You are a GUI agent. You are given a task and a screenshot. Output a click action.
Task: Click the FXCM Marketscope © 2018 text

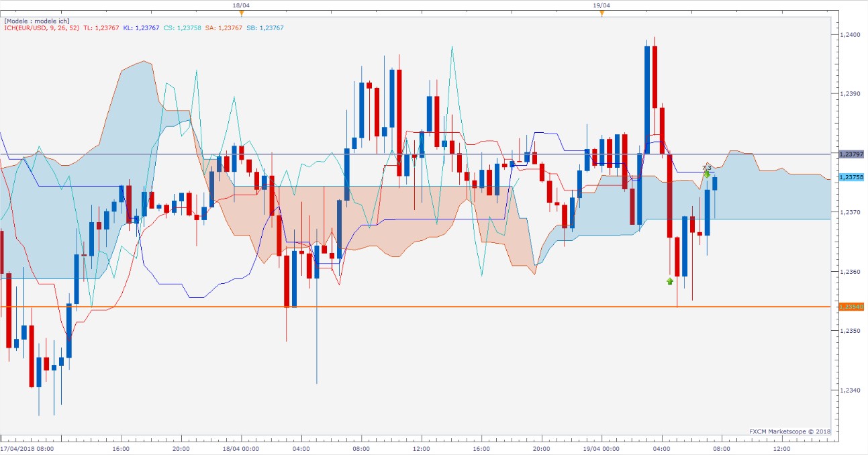coord(790,432)
